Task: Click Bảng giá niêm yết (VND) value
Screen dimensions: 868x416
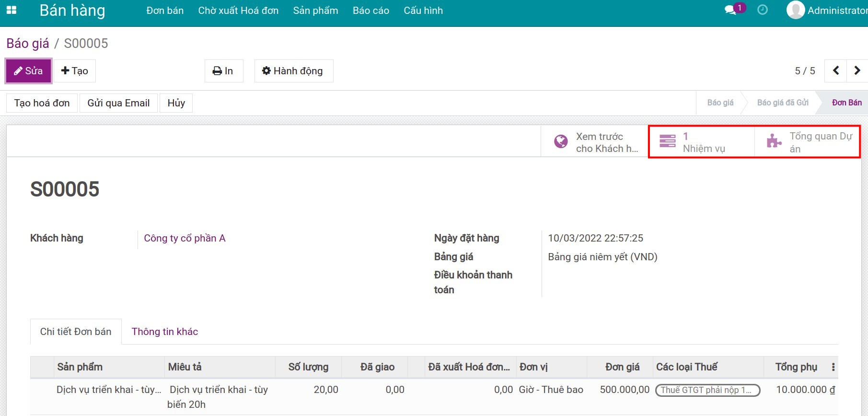Action: point(602,257)
